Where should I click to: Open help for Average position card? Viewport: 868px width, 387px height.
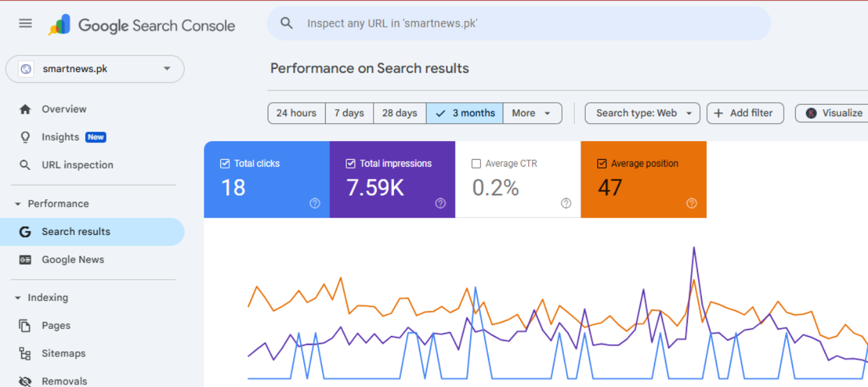pos(692,203)
